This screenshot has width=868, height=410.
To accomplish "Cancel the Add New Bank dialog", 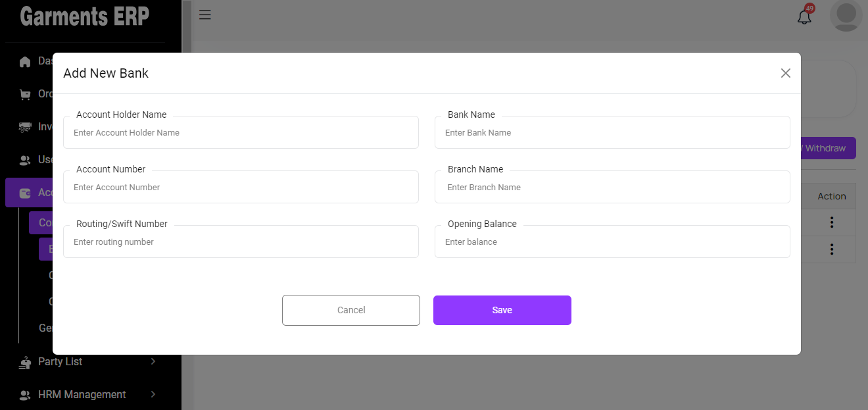I will (351, 310).
